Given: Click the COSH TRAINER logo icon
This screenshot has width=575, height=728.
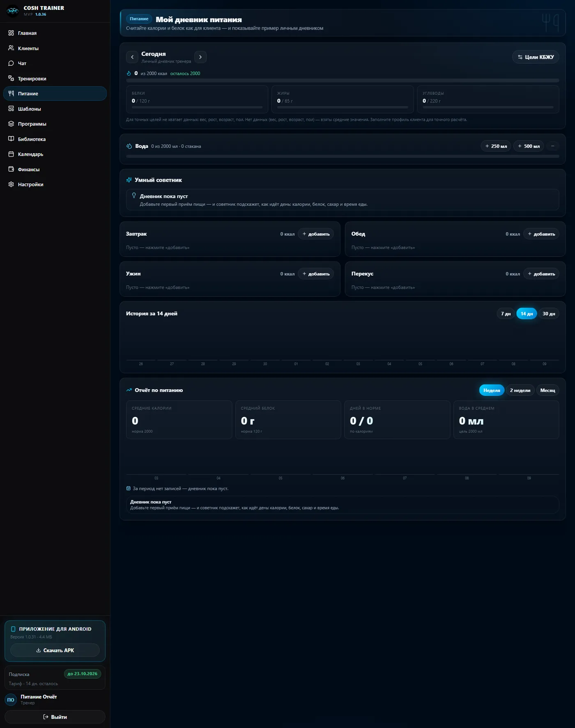Looking at the screenshot, I should point(13,11).
